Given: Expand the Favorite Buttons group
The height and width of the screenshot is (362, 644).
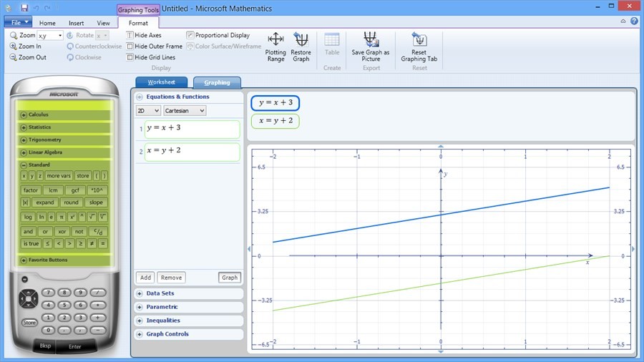Looking at the screenshot, I should [24, 260].
